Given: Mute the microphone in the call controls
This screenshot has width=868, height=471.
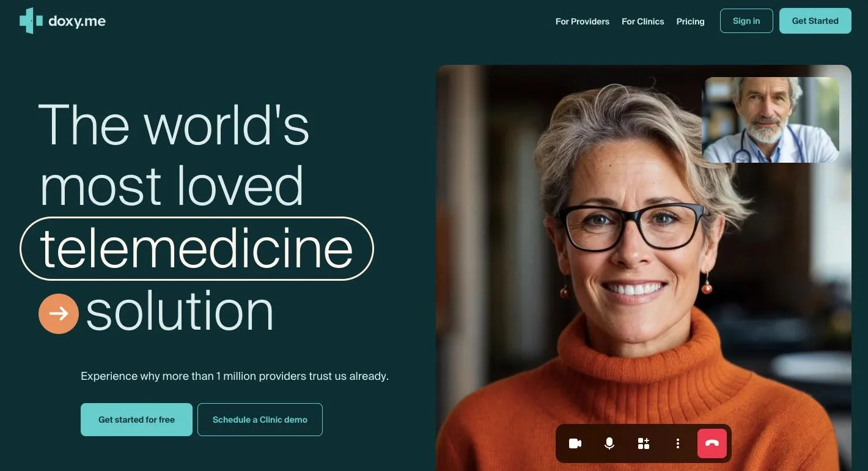Looking at the screenshot, I should click(x=609, y=443).
